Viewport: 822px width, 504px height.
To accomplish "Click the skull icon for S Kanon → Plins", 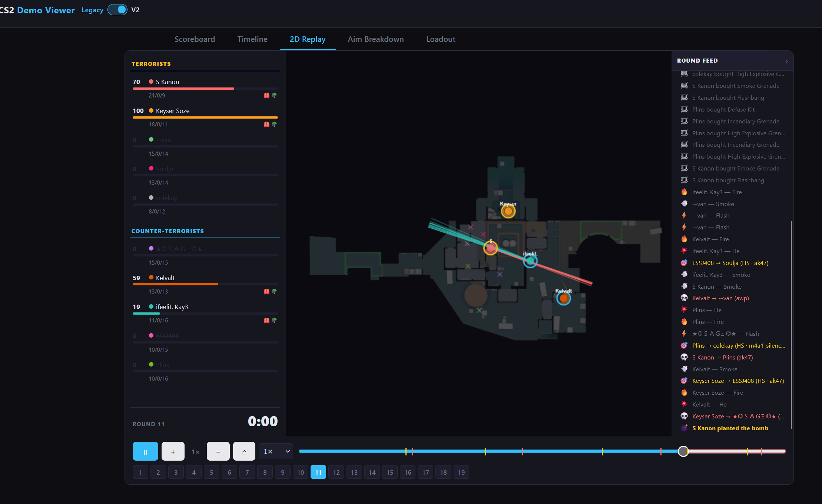I will click(684, 357).
